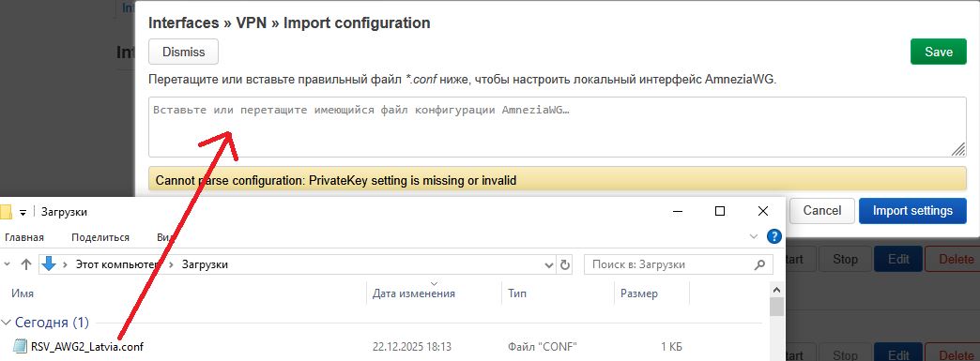Open the quick access toolbar dropdown arrow
980x361 pixels.
coord(23,212)
